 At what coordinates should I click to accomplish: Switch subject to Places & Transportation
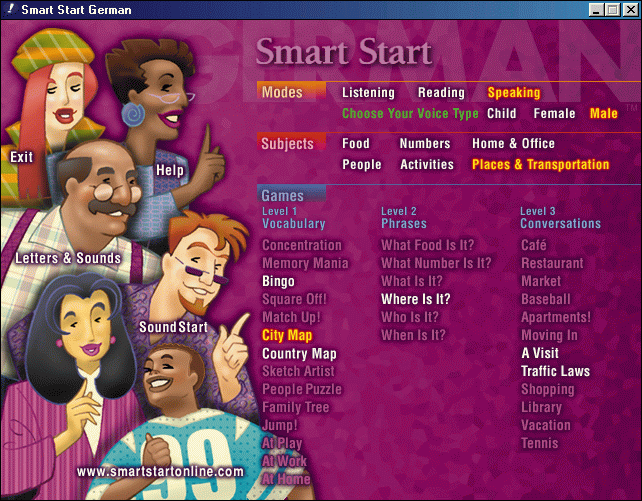[x=540, y=164]
